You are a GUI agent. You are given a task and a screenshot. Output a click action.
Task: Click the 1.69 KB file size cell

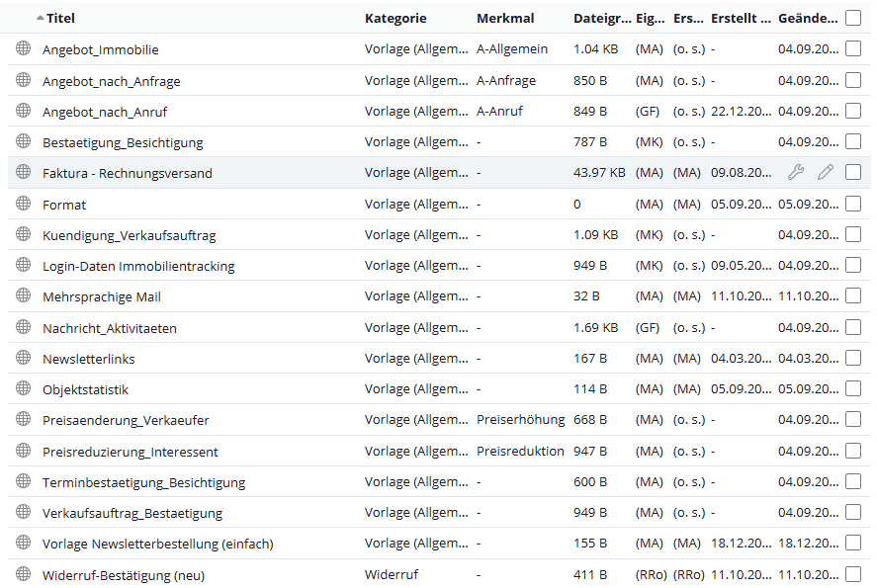pyautogui.click(x=595, y=327)
